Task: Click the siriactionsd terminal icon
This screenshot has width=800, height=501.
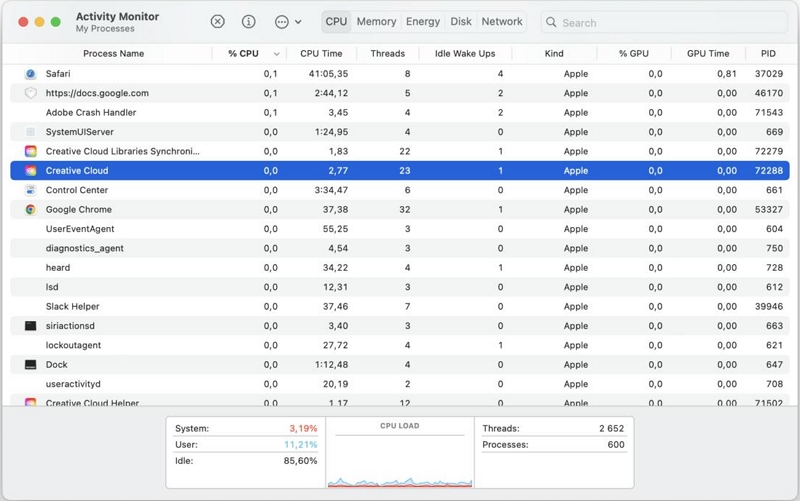Action: [31, 326]
